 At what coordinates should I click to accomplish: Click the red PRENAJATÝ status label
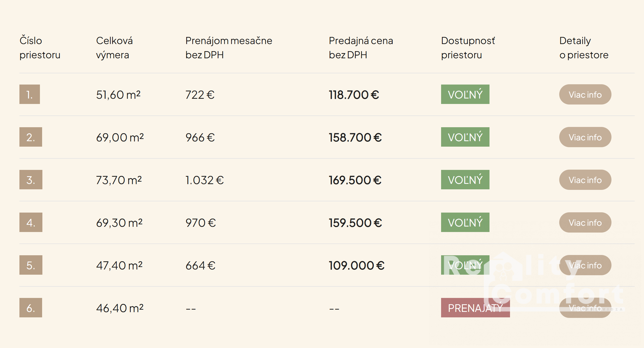pos(476,308)
